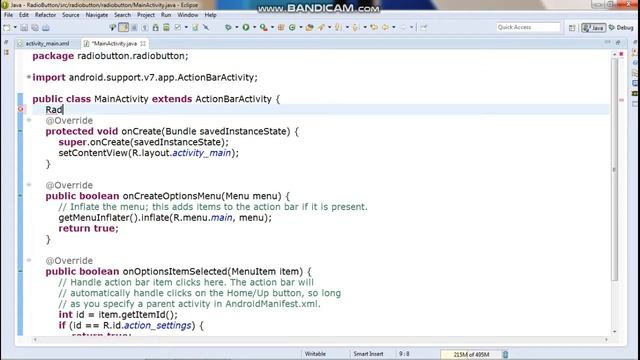
Task: Open dropdown arrow next to New icon
Action: coord(15,27)
